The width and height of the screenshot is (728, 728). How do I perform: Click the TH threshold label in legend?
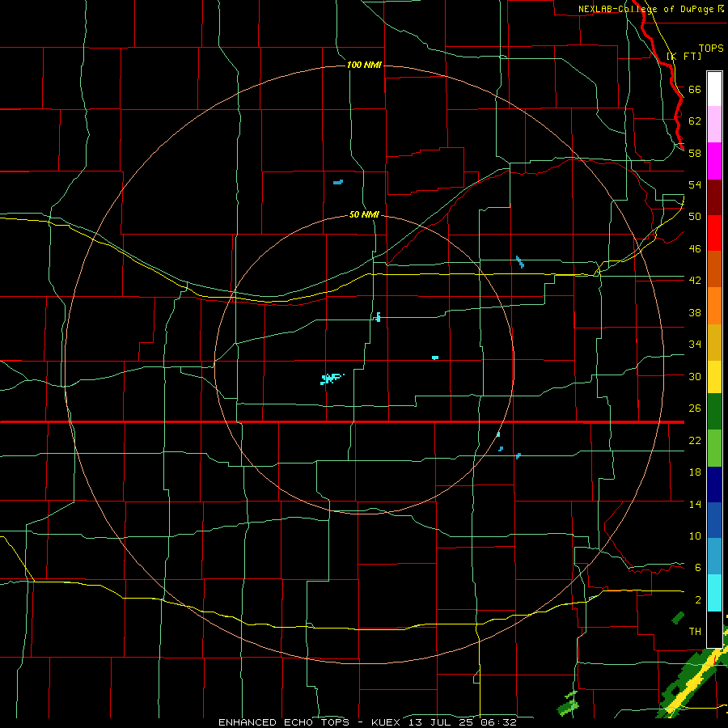pos(695,631)
